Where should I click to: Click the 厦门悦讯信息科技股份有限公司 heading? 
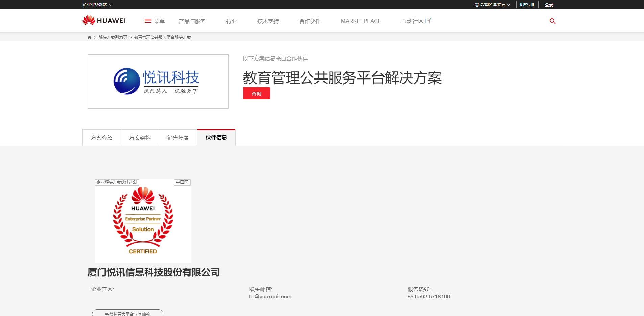(x=154, y=272)
